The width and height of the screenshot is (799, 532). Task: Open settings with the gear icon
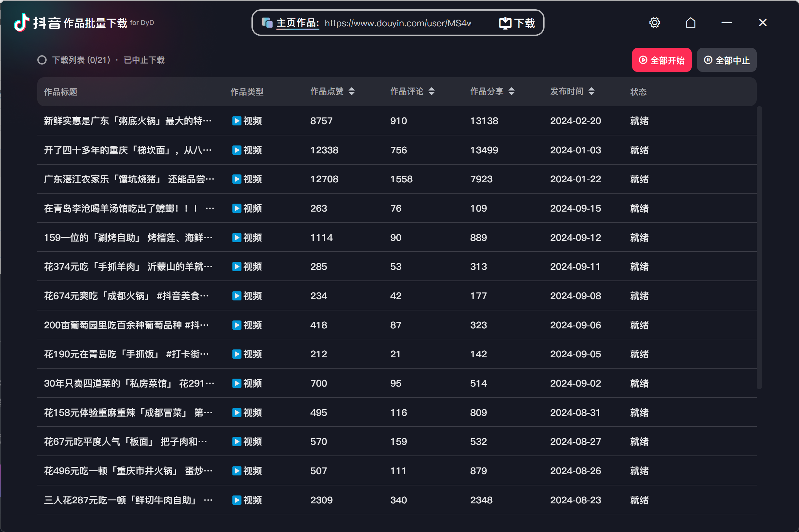click(x=654, y=23)
